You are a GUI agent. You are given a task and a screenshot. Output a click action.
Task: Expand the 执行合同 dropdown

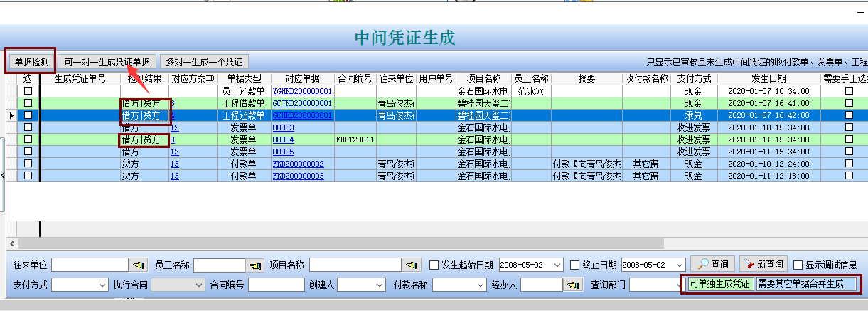[x=198, y=285]
